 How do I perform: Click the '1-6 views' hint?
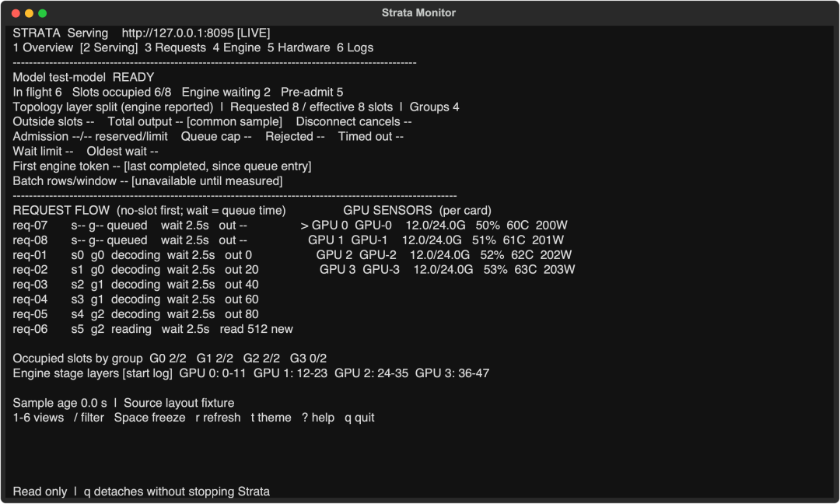(39, 418)
